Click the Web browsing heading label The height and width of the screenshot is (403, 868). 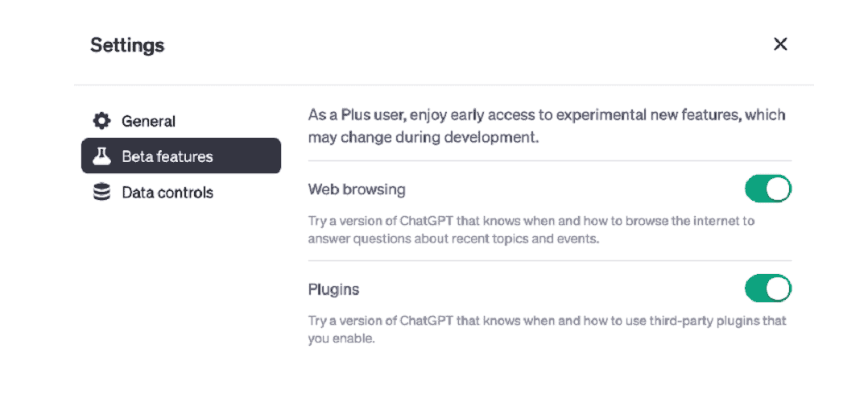click(357, 189)
